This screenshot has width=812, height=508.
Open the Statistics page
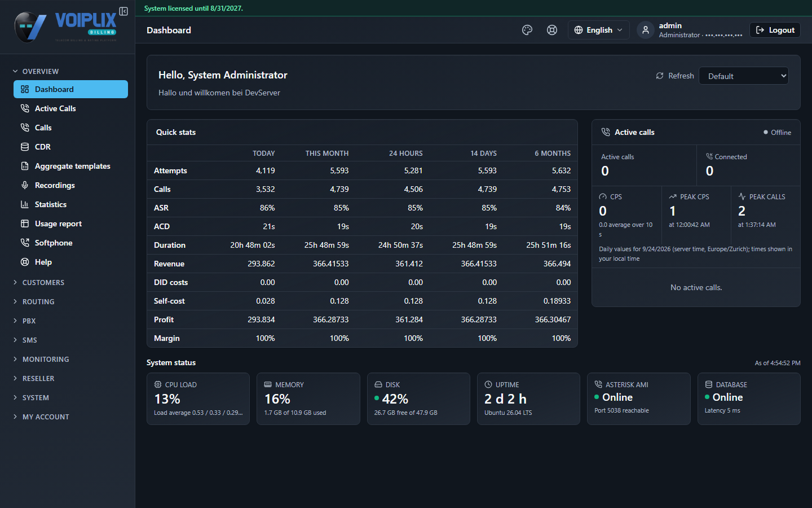click(x=70, y=204)
